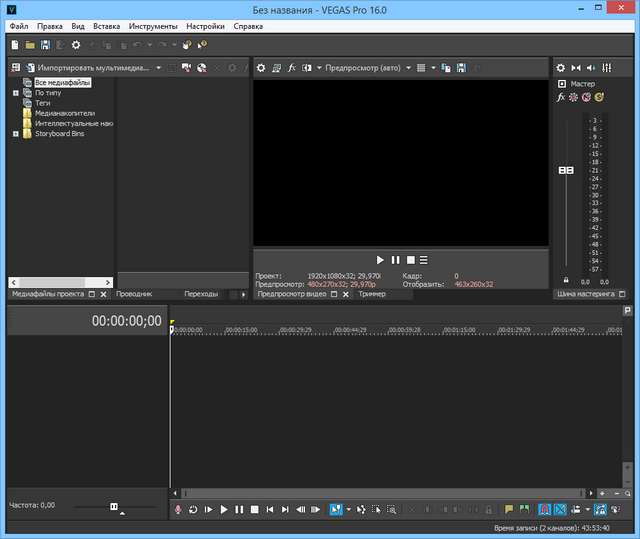Viewport: 640px width, 539px height.
Task: Click the record microphone button in transport bar
Action: coord(178,509)
